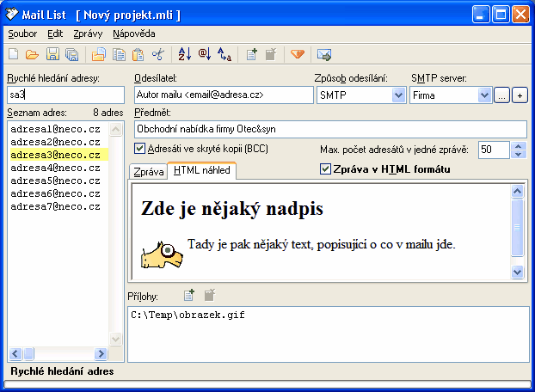The image size is (535, 392).
Task: Paste from clipboard toolbar icon
Action: coord(138,54)
